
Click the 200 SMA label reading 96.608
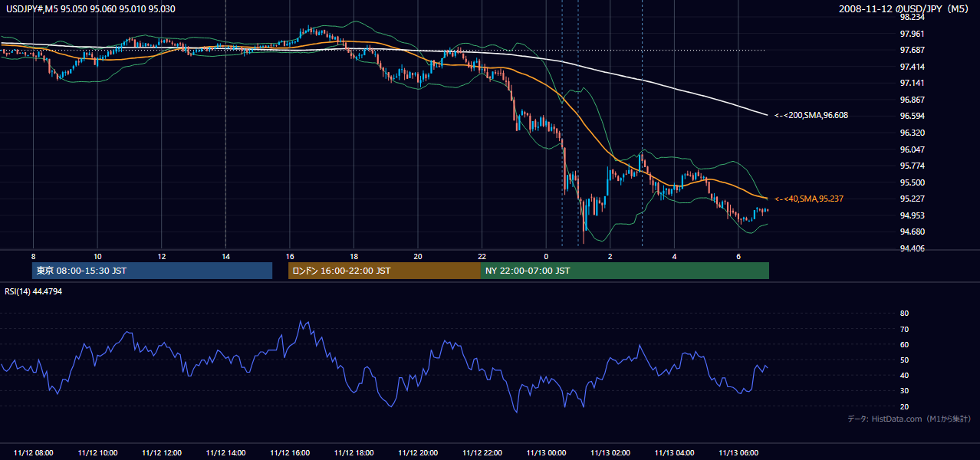811,115
